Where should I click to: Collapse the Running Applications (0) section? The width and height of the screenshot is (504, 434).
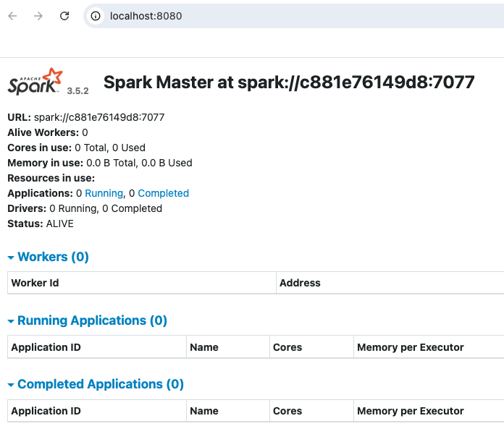(88, 320)
